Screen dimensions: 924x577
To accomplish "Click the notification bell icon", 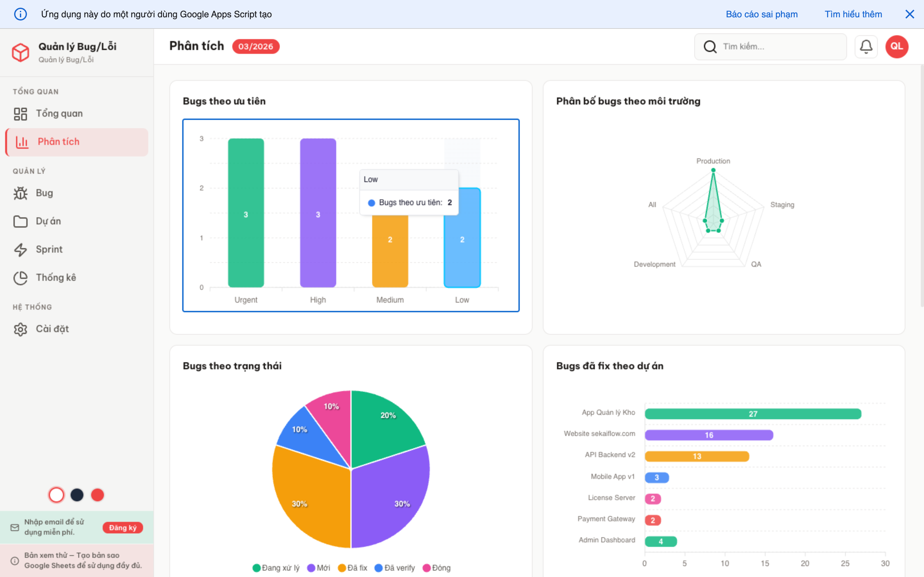I will pos(866,46).
